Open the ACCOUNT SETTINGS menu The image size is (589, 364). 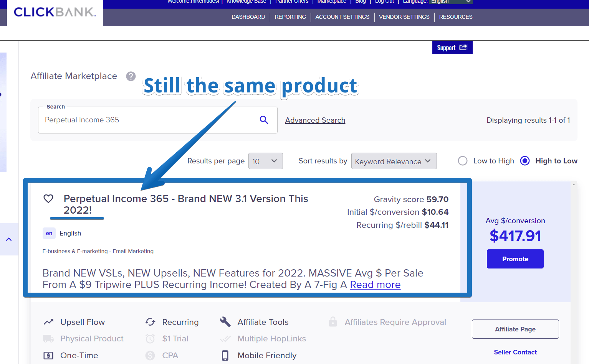tap(342, 17)
